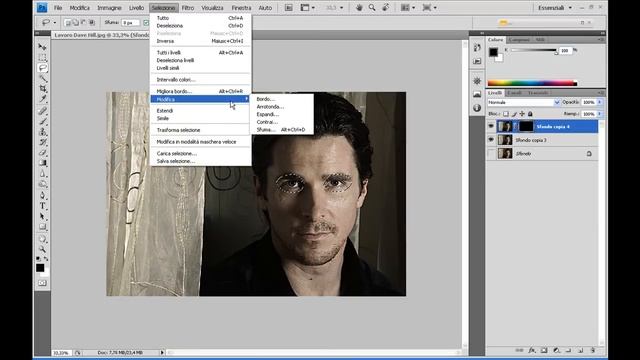Choose Migliora bordo... menu entry
Screen dimensions: 640x360
coord(200,91)
